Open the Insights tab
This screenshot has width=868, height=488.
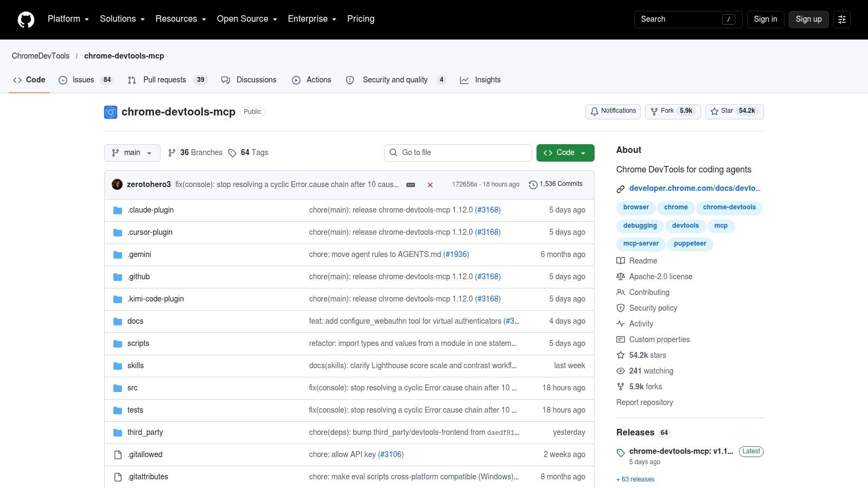(x=481, y=80)
